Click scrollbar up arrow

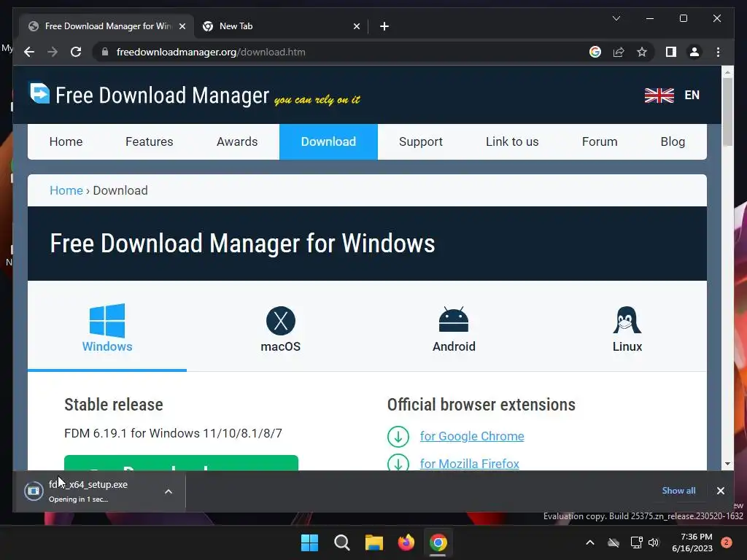coord(727,72)
